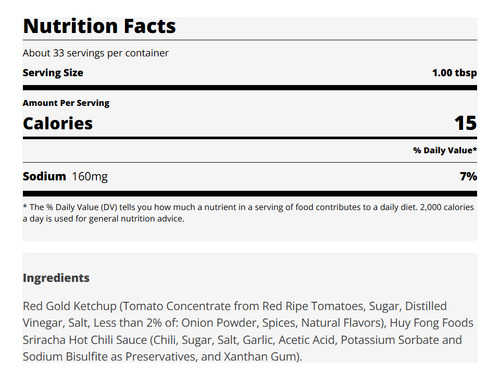This screenshot has width=500, height=380.
Task: Click the Sriracha Hot Chili Sauce text
Action: (85, 340)
